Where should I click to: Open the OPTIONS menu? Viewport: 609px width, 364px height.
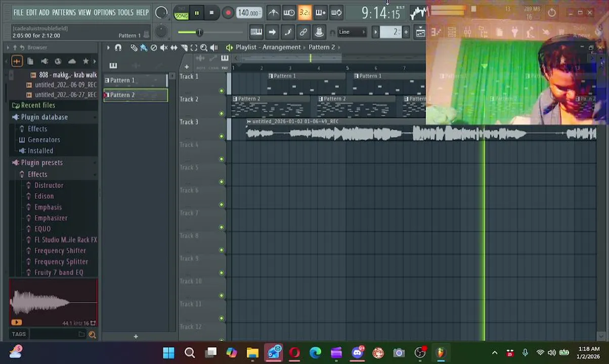[104, 13]
